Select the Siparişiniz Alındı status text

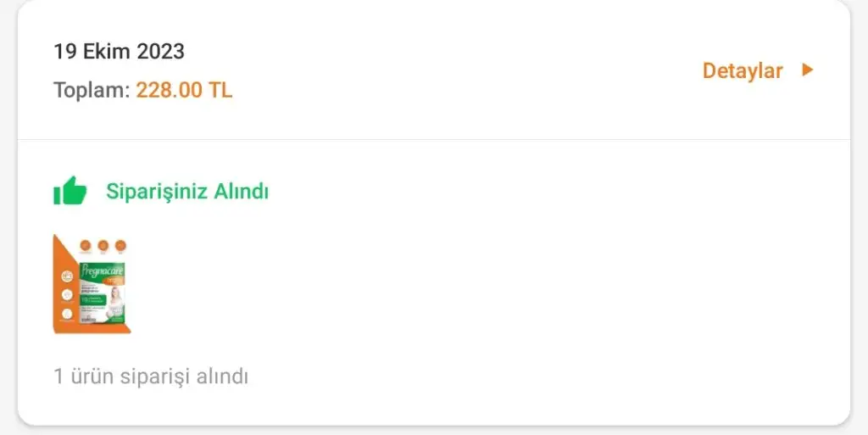[187, 192]
